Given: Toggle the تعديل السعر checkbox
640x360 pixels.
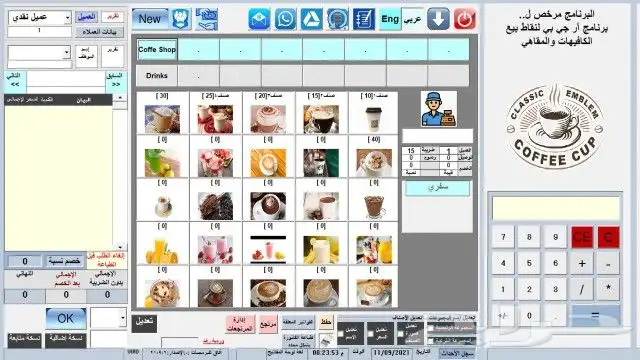Looking at the screenshot, I should pyautogui.click(x=371, y=334).
